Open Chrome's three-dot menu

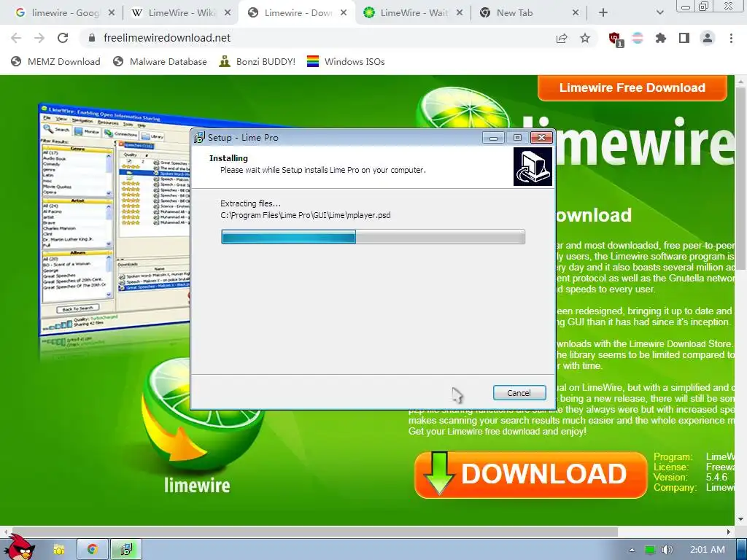click(731, 38)
